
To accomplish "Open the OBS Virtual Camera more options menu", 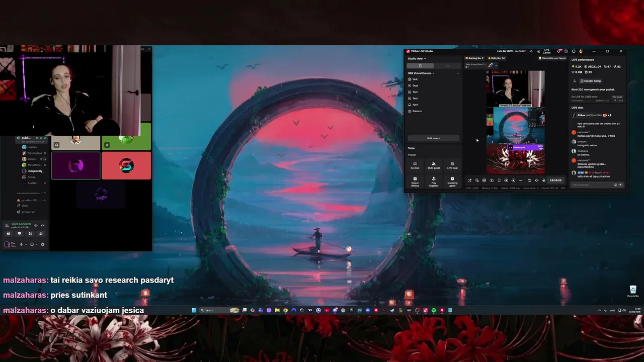I will point(458,73).
